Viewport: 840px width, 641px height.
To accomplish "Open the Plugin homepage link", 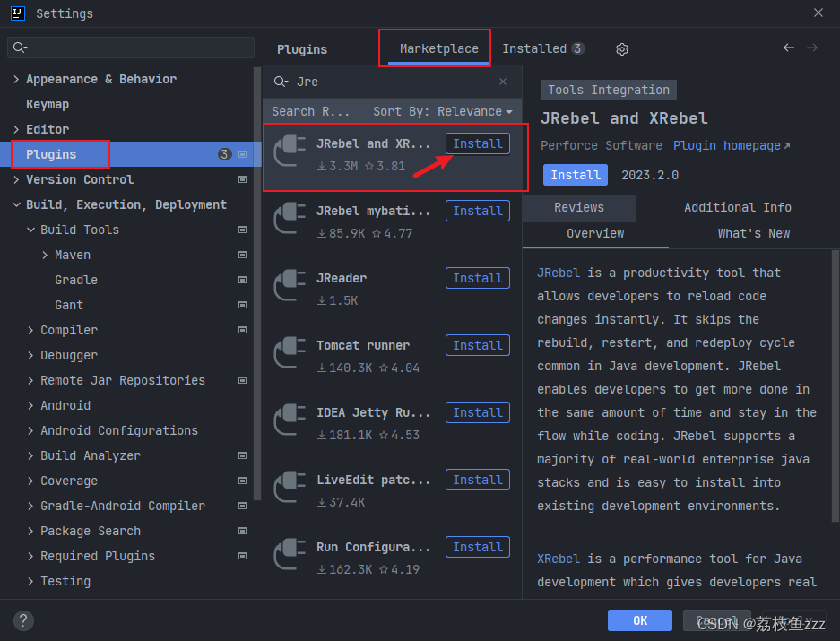I will (x=732, y=146).
